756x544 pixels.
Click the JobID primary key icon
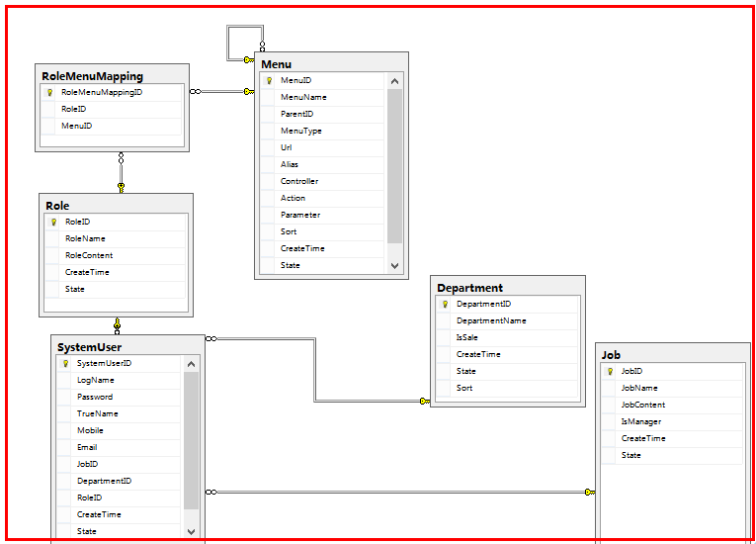coord(610,372)
